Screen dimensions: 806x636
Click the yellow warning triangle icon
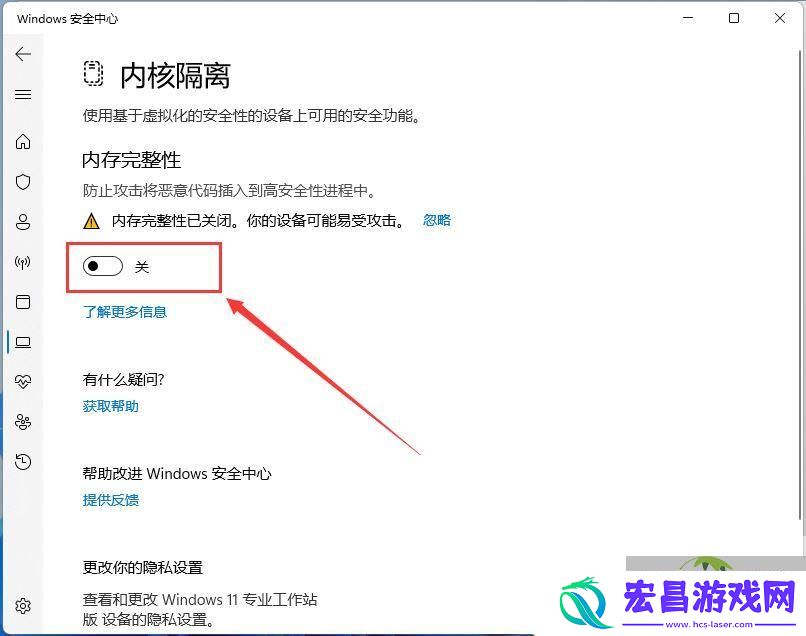click(x=91, y=221)
